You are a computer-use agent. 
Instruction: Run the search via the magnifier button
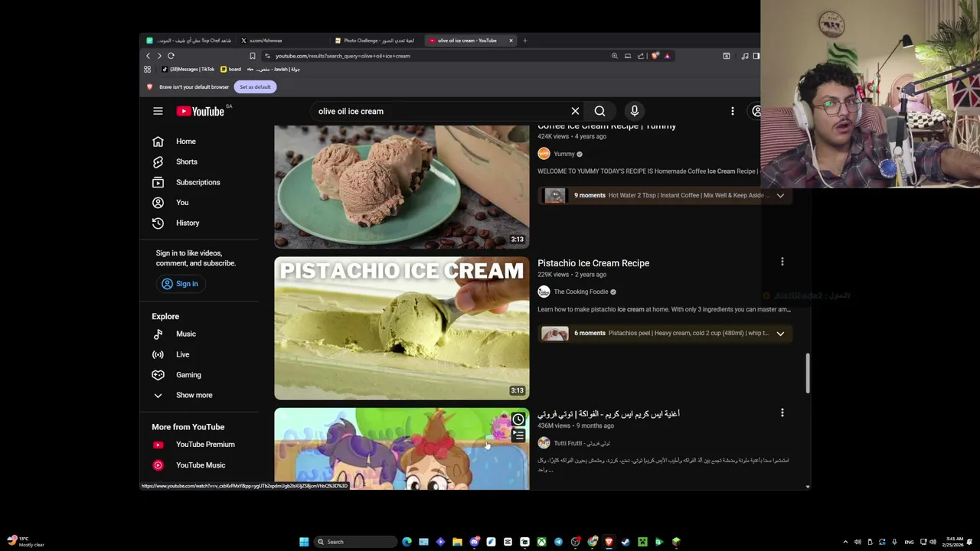click(599, 111)
